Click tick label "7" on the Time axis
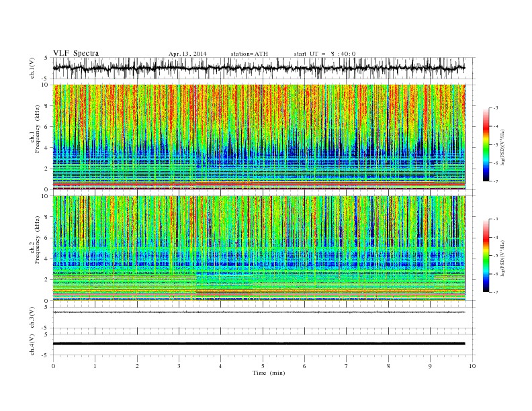This screenshot has height=411, width=532. pyautogui.click(x=347, y=366)
